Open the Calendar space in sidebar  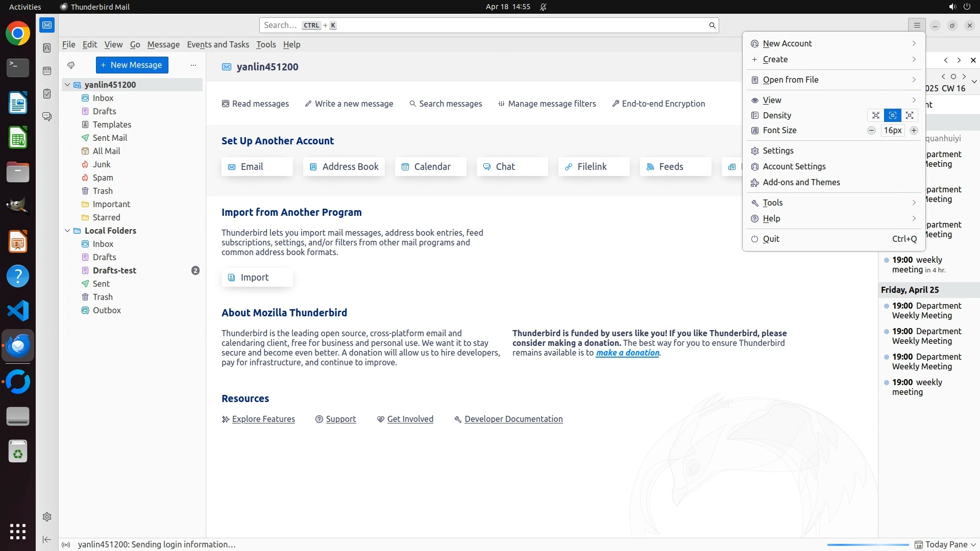click(47, 71)
